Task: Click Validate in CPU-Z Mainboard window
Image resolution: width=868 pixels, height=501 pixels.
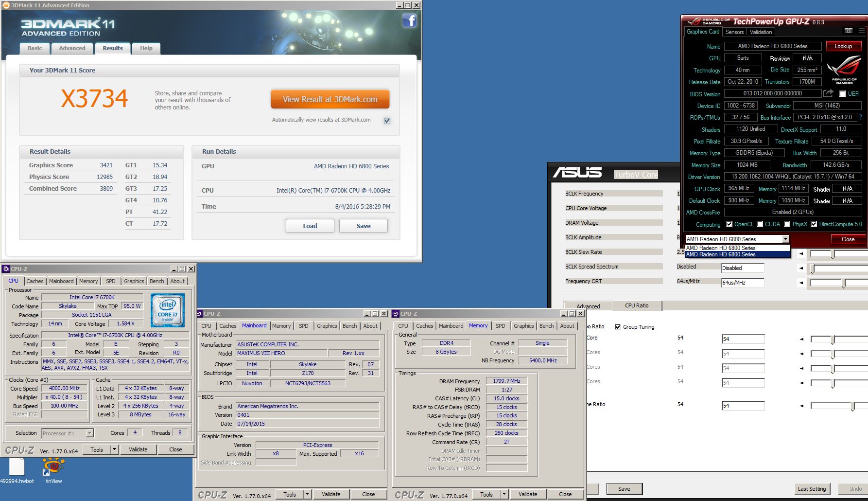Action: coord(331,494)
